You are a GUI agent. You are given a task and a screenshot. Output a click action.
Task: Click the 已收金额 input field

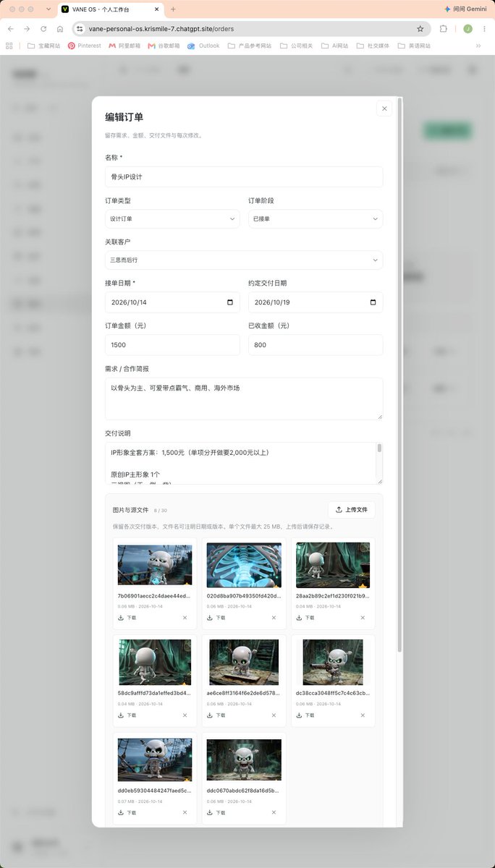pos(316,345)
